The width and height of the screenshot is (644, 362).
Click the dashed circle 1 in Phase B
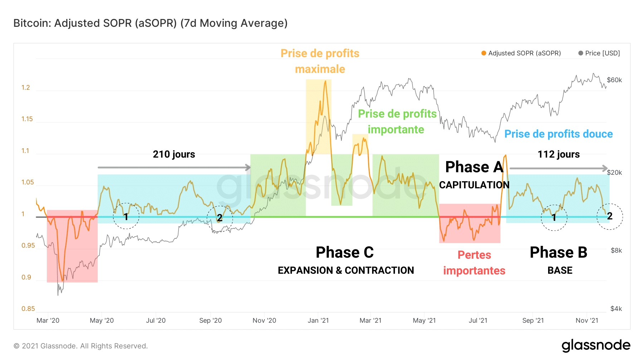(554, 217)
